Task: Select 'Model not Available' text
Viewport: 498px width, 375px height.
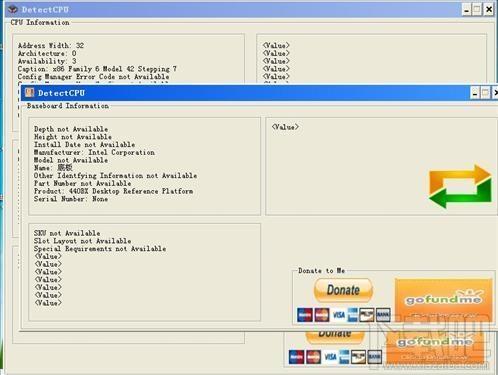Action: (x=71, y=160)
